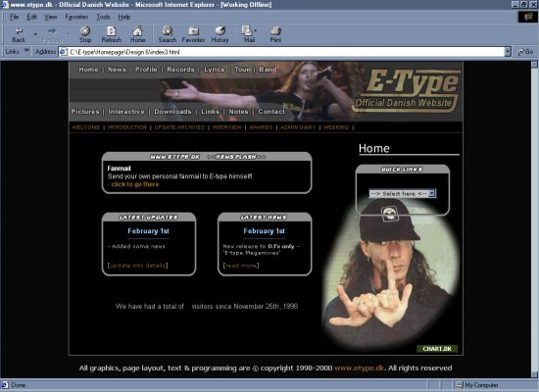Image resolution: width=539 pixels, height=392 pixels.
Task: Click the CHART.DK banner button
Action: coord(437,349)
